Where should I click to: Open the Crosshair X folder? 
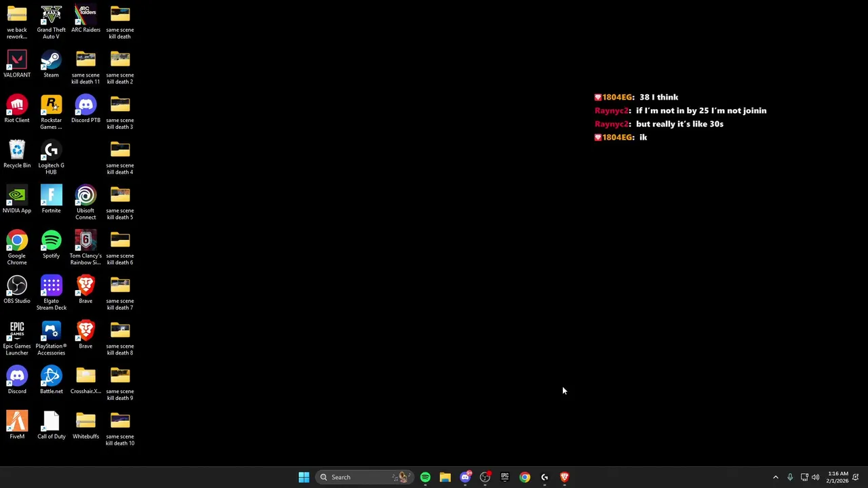click(x=85, y=380)
